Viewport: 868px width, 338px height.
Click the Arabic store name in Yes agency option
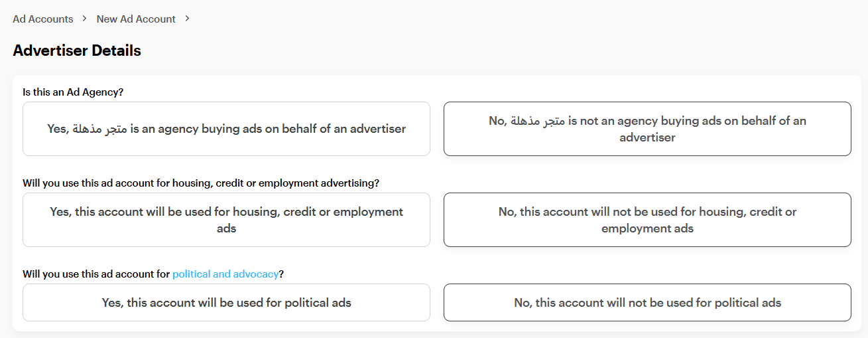pyautogui.click(x=99, y=129)
